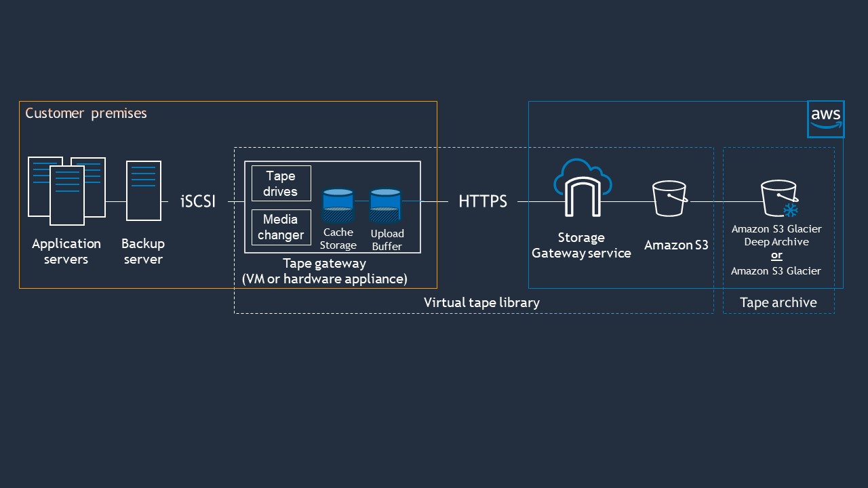The width and height of the screenshot is (868, 488).
Task: Click the Backup server icon
Action: [x=142, y=190]
